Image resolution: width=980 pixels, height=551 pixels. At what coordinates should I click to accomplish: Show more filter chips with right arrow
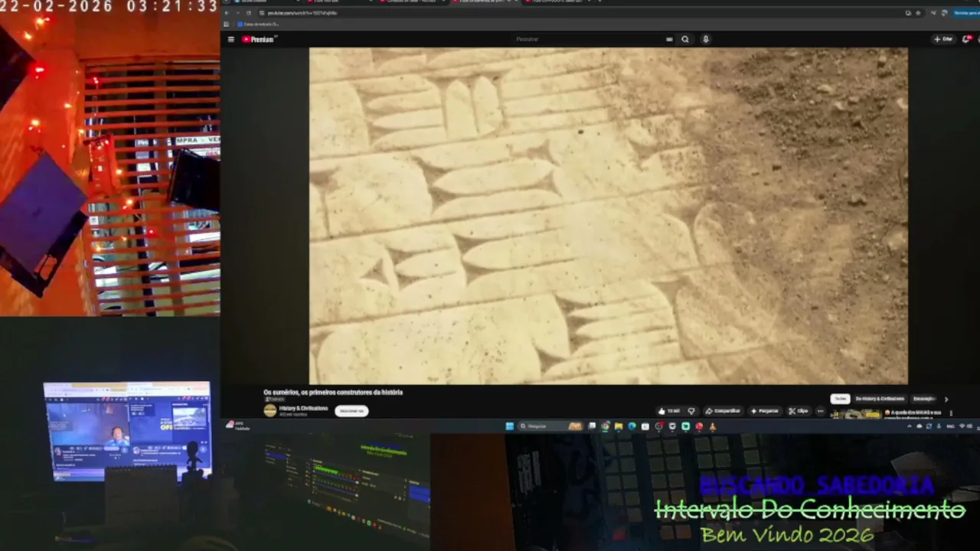point(946,399)
